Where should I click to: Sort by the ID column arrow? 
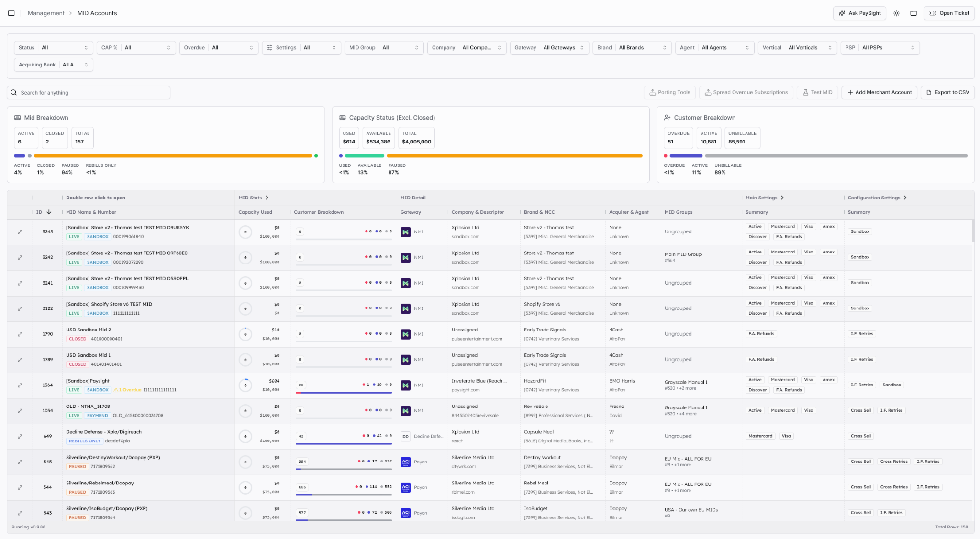tap(49, 212)
